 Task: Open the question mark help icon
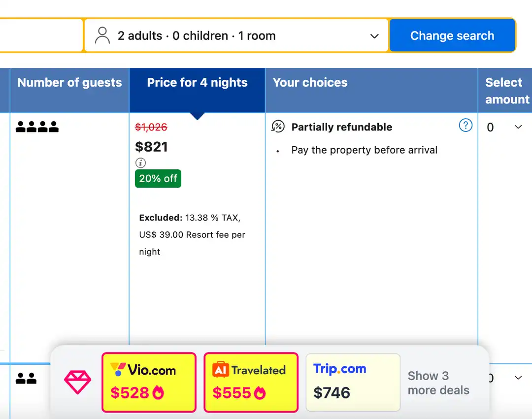click(x=465, y=126)
